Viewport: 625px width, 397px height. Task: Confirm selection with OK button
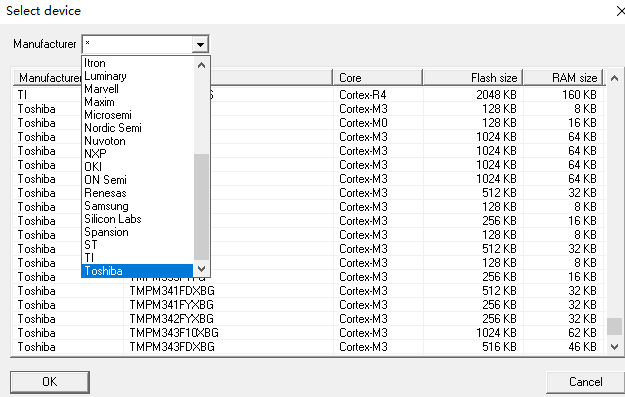tap(50, 382)
